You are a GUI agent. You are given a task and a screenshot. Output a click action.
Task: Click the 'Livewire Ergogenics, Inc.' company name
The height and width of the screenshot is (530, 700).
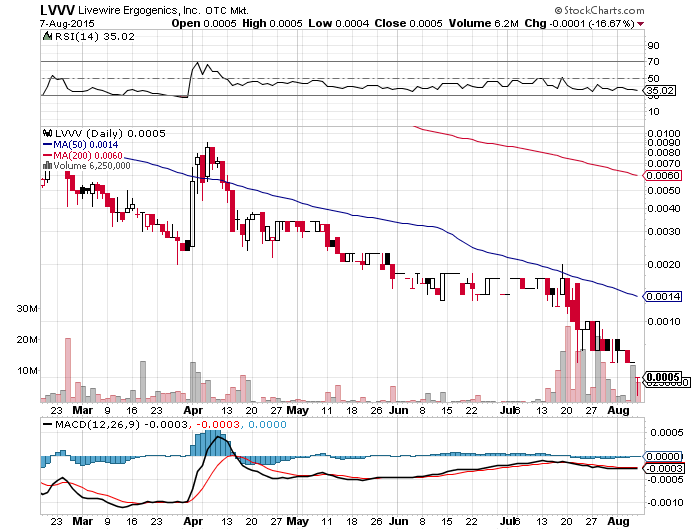tap(140, 10)
